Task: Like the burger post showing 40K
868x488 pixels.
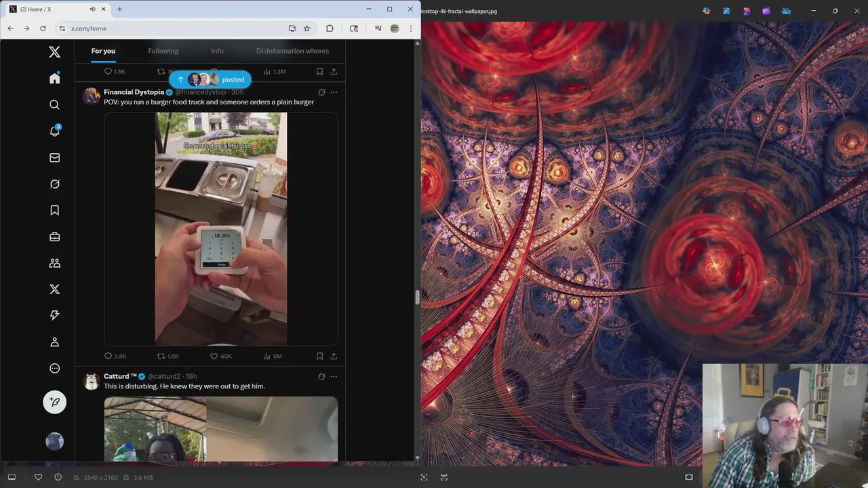Action: tap(221, 356)
